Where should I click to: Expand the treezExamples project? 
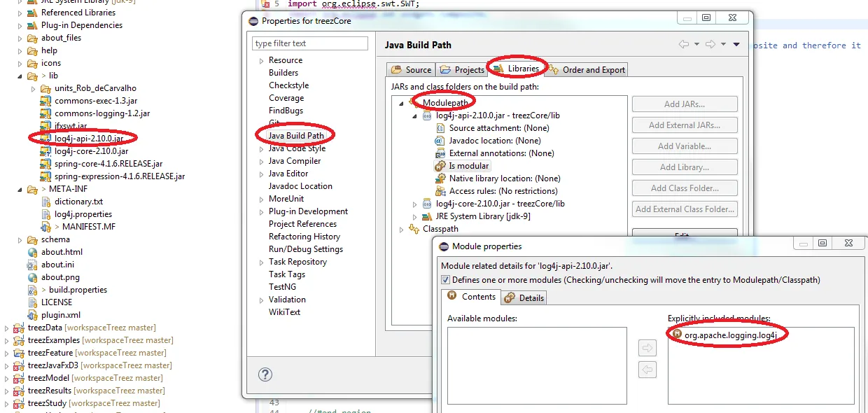click(x=6, y=340)
